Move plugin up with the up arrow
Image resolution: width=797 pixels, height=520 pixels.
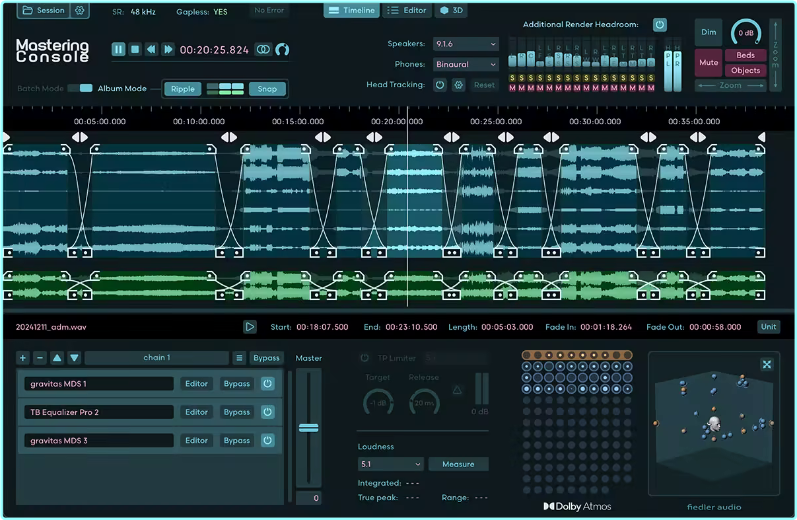click(x=57, y=358)
